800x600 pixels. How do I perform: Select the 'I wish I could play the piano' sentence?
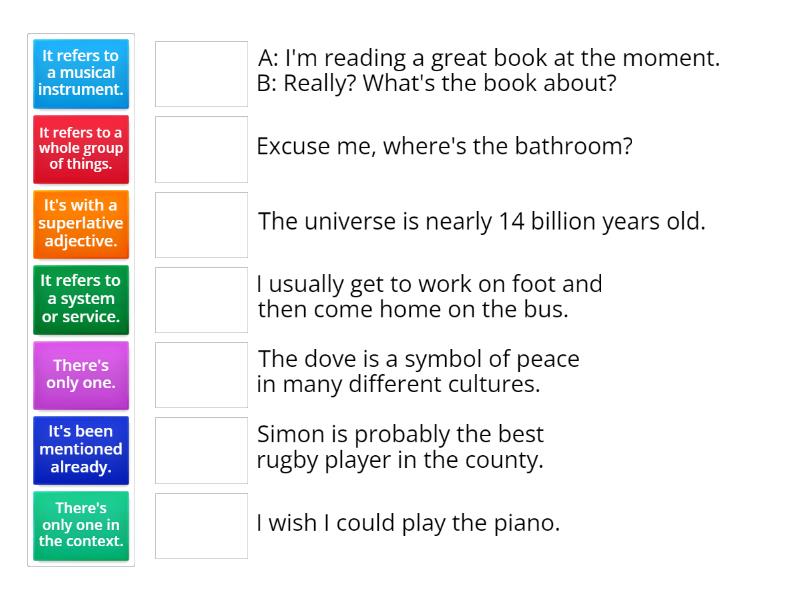coord(408,521)
